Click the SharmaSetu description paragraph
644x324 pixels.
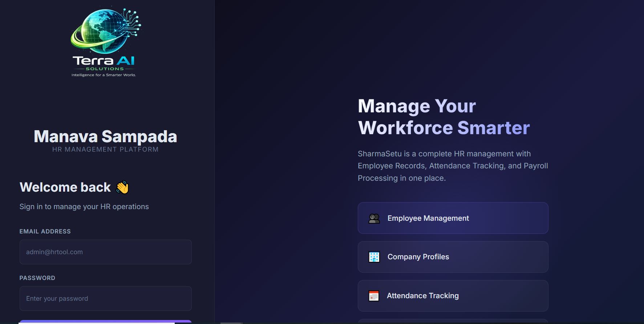point(453,166)
